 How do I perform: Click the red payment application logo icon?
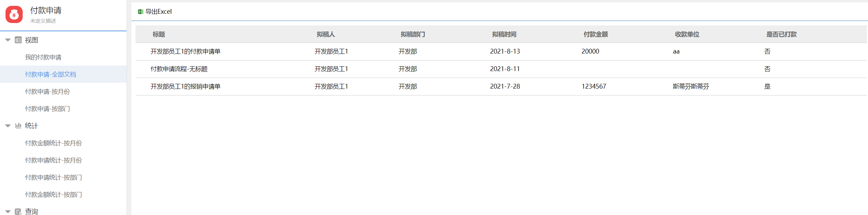click(x=14, y=14)
